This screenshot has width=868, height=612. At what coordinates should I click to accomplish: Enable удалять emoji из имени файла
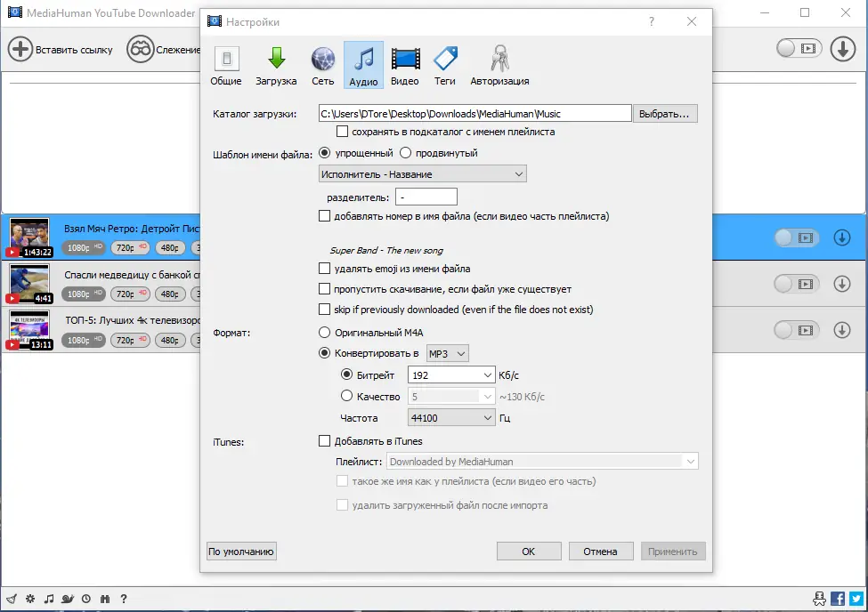coord(324,269)
